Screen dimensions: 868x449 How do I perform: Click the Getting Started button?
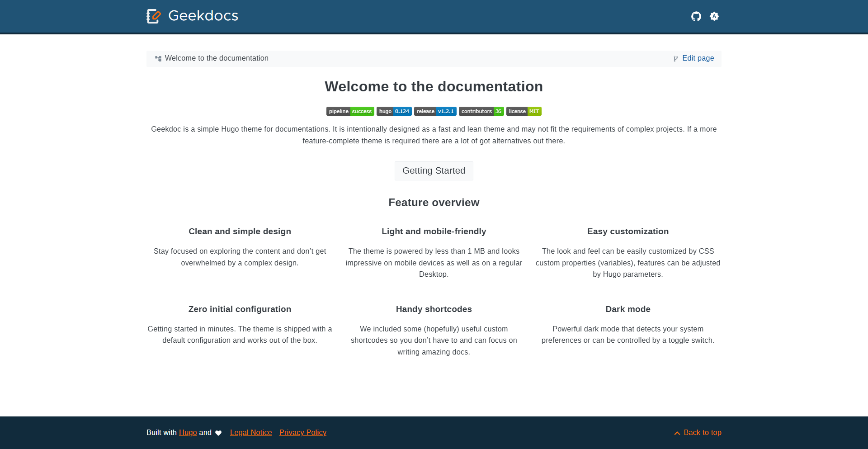(x=434, y=171)
